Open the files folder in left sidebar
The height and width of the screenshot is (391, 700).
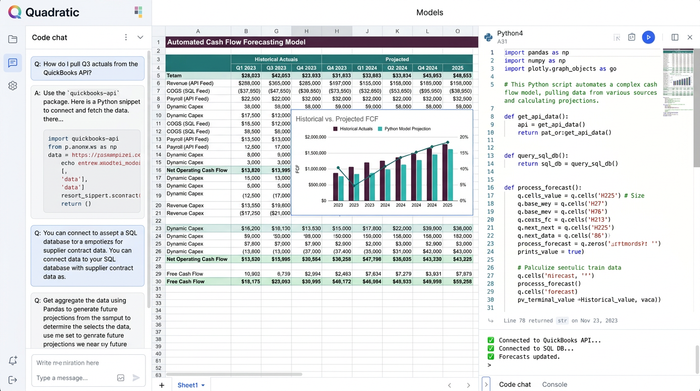[x=12, y=39]
